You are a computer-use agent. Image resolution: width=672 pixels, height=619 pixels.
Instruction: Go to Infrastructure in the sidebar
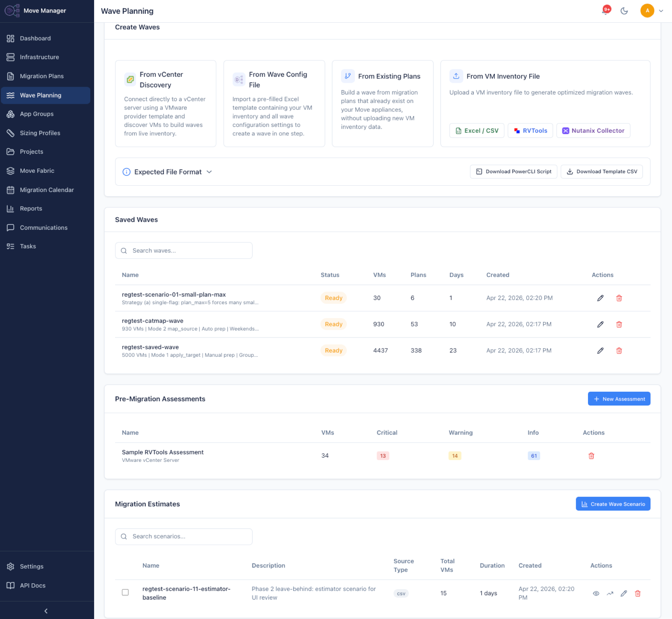click(45, 57)
